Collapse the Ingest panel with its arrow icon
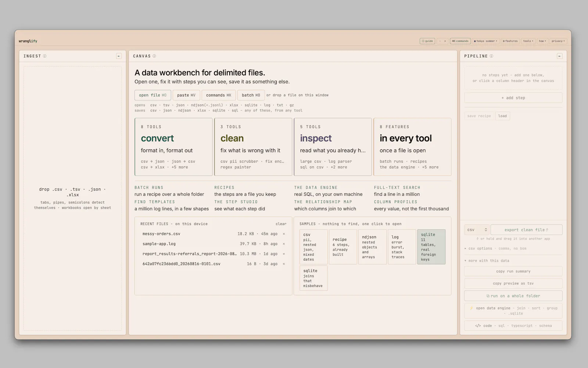This screenshot has width=588, height=368. (119, 56)
